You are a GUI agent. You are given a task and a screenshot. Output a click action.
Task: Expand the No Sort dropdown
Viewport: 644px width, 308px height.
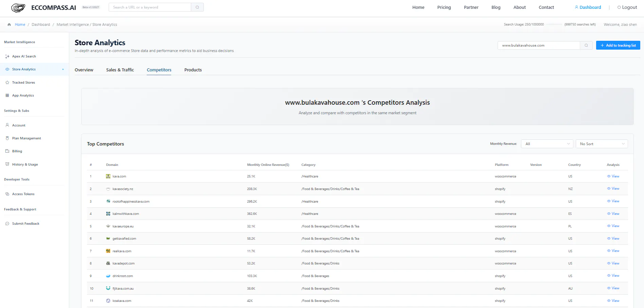(x=602, y=144)
